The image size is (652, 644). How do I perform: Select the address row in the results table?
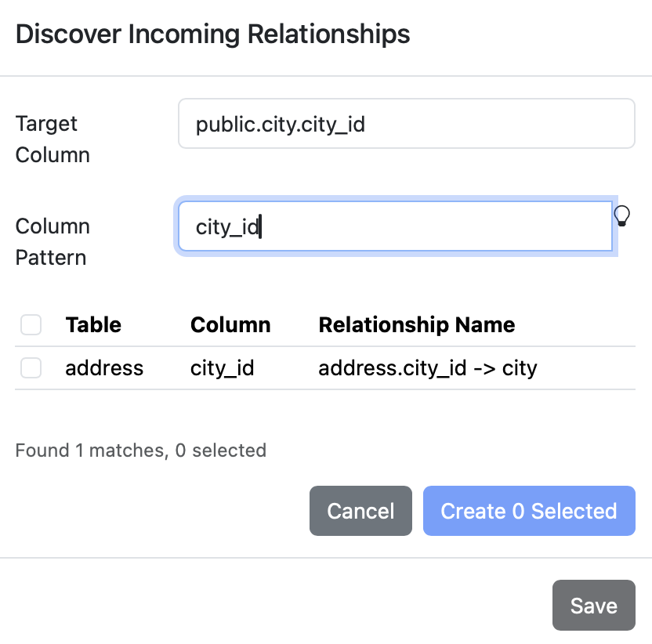click(104, 367)
